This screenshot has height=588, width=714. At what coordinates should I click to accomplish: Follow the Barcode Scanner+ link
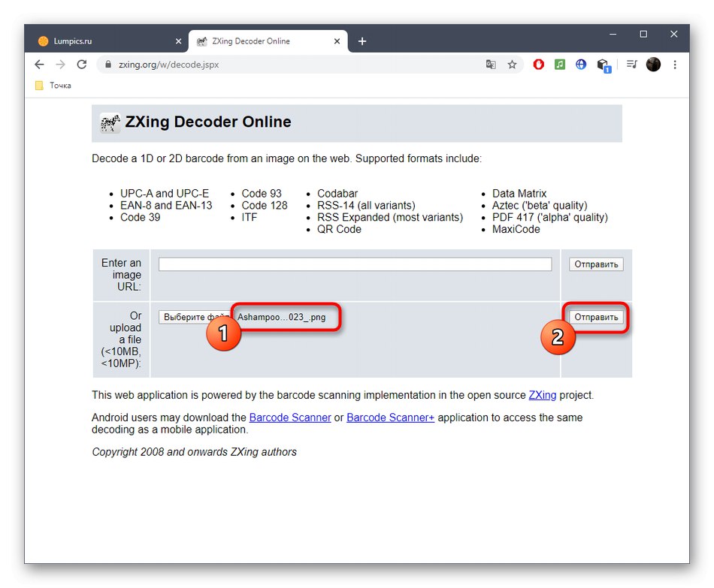[391, 418]
